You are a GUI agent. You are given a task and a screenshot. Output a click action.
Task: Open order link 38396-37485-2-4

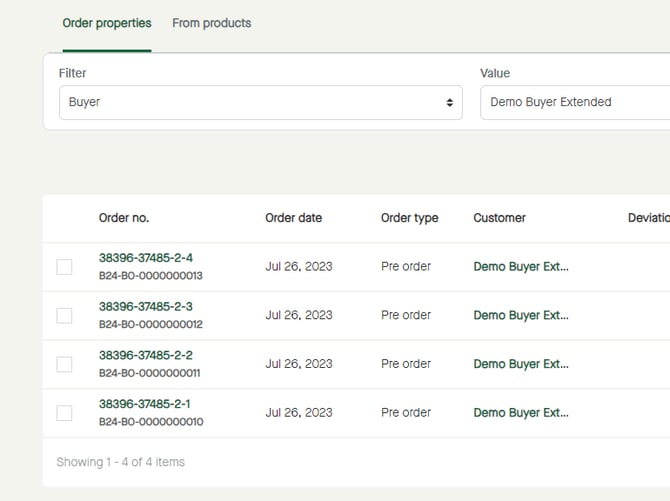146,258
